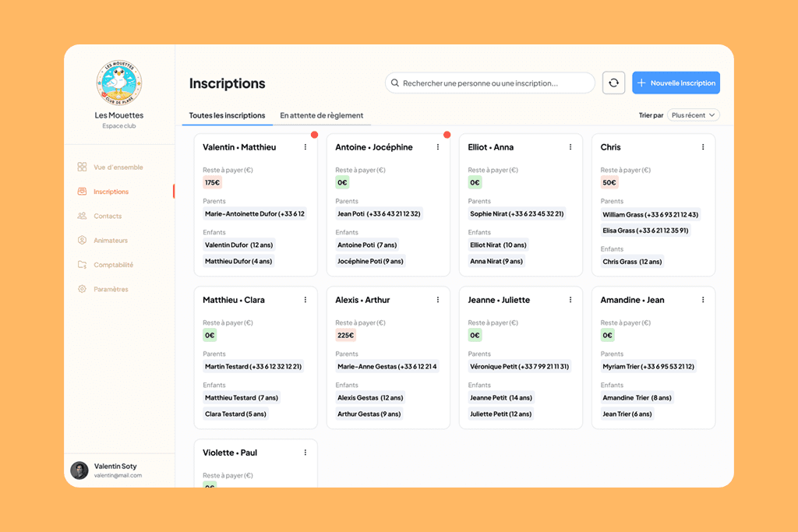798x532 pixels.
Task: Click red notification dot on Antoine • Jocéphine card
Action: [x=447, y=135]
